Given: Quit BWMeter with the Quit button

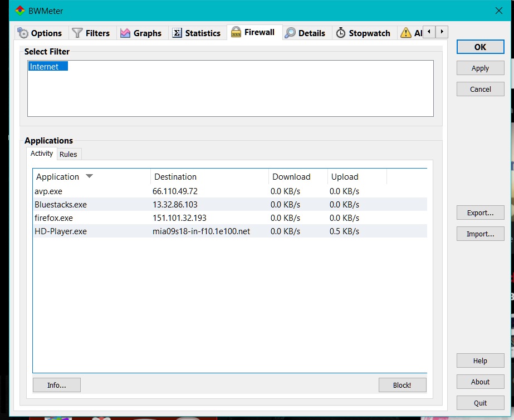Looking at the screenshot, I should (x=480, y=403).
